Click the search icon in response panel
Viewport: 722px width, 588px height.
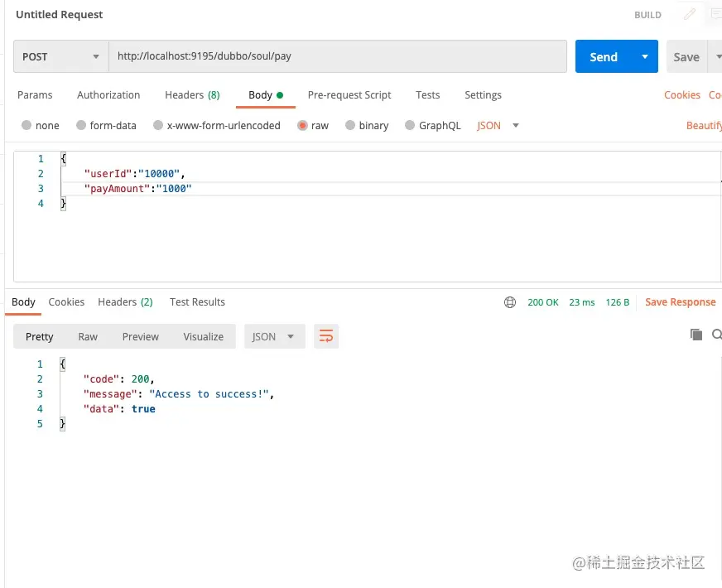(x=716, y=335)
